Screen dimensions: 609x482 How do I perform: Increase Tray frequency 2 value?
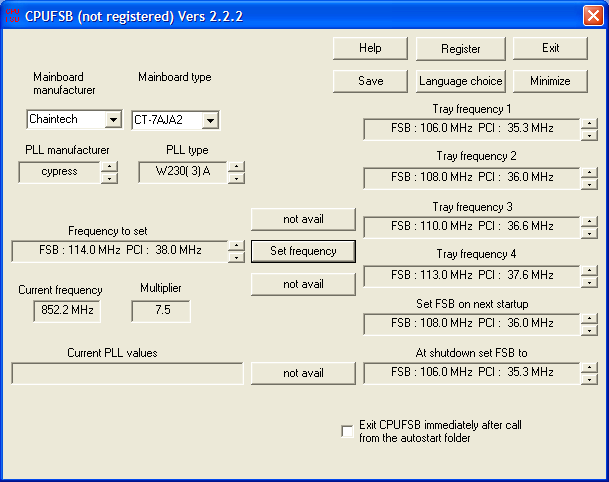[x=590, y=172]
